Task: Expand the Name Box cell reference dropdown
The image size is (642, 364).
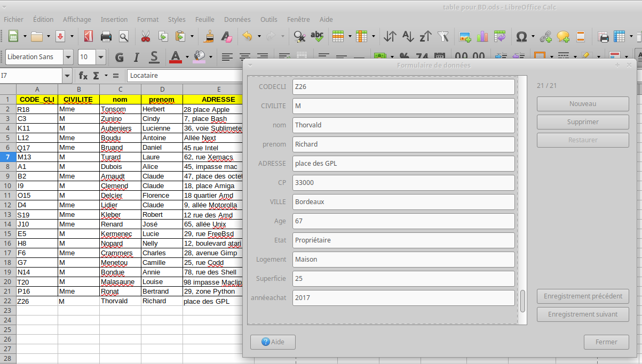Action: click(67, 76)
